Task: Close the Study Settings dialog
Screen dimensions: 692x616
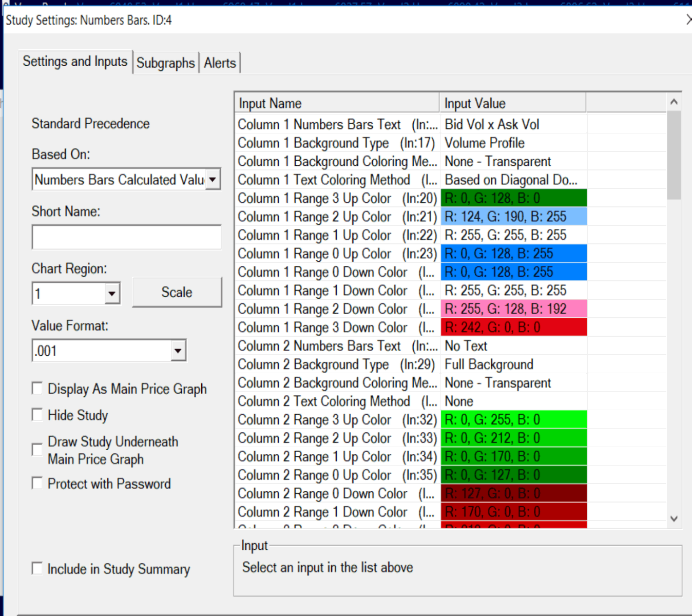Action: (x=688, y=20)
